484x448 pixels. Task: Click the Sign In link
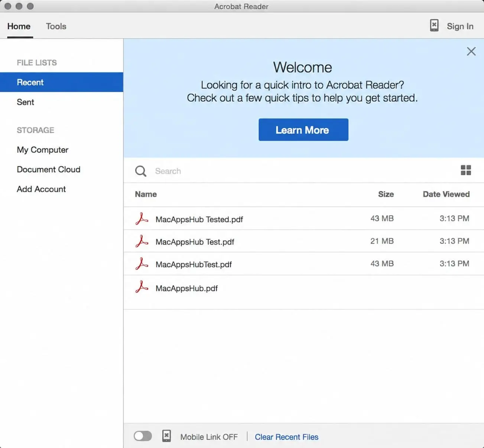coord(460,26)
